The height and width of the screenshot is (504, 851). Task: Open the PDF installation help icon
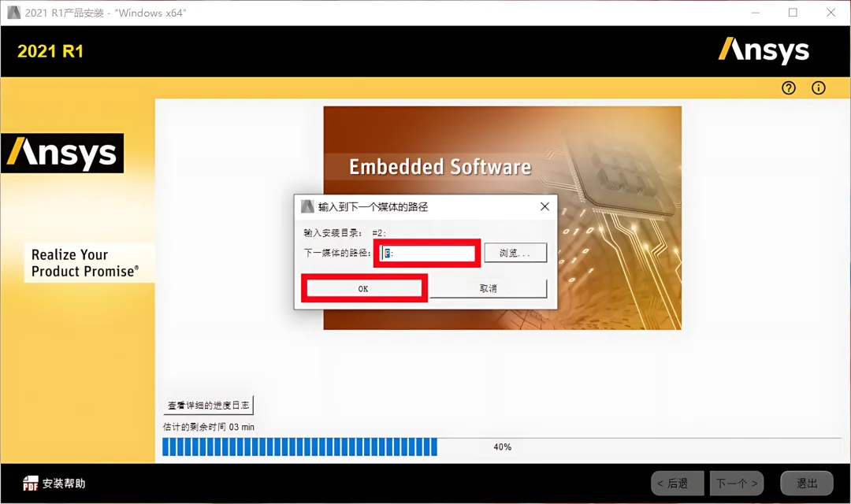[31, 484]
